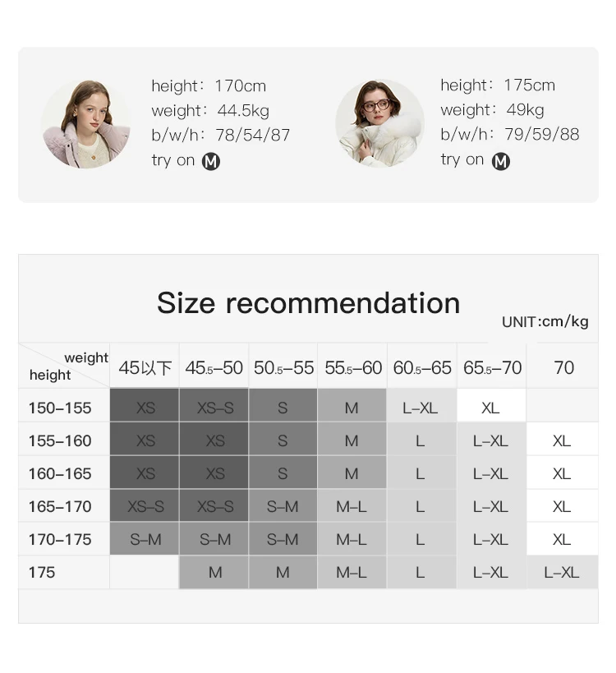Click 45以下 weight column header

145,367
